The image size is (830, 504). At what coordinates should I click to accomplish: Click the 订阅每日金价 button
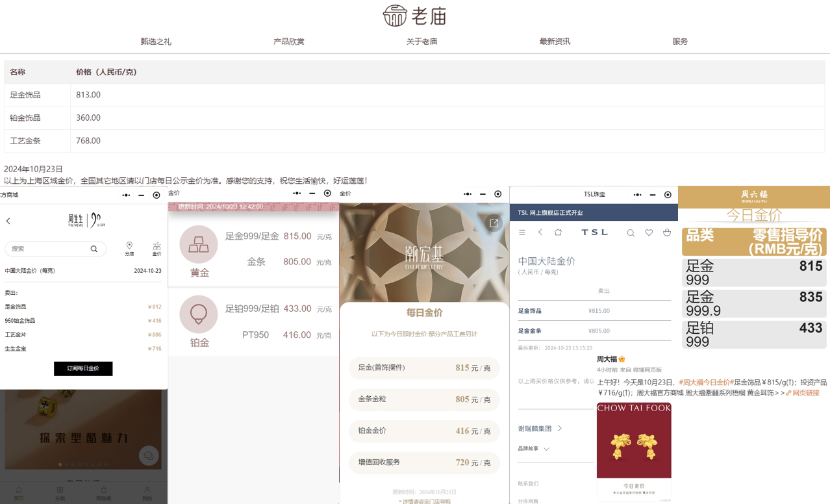point(83,368)
